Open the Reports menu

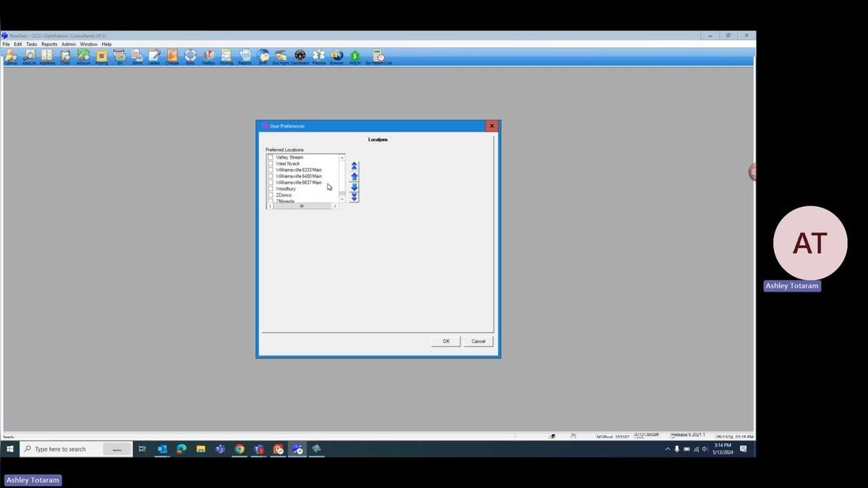point(49,44)
